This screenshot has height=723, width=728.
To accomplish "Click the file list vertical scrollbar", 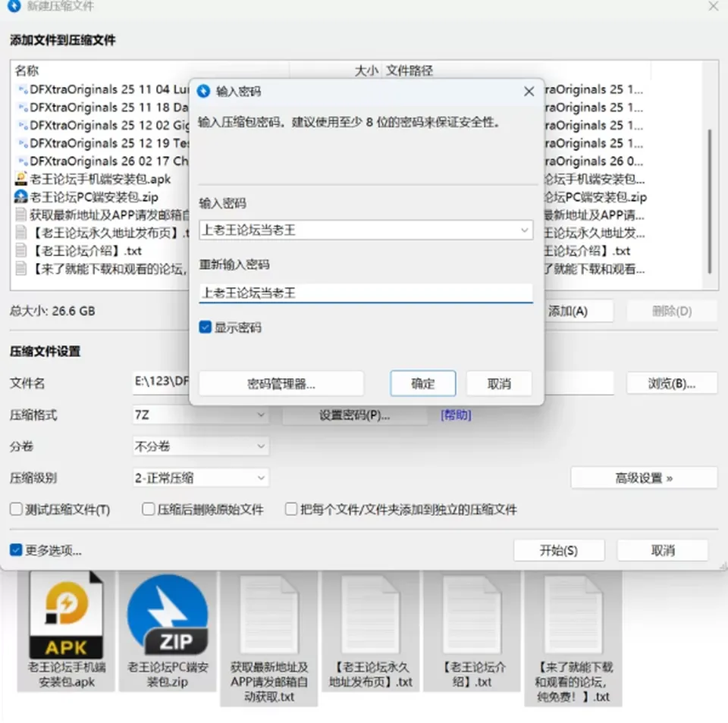I will pos(710,202).
